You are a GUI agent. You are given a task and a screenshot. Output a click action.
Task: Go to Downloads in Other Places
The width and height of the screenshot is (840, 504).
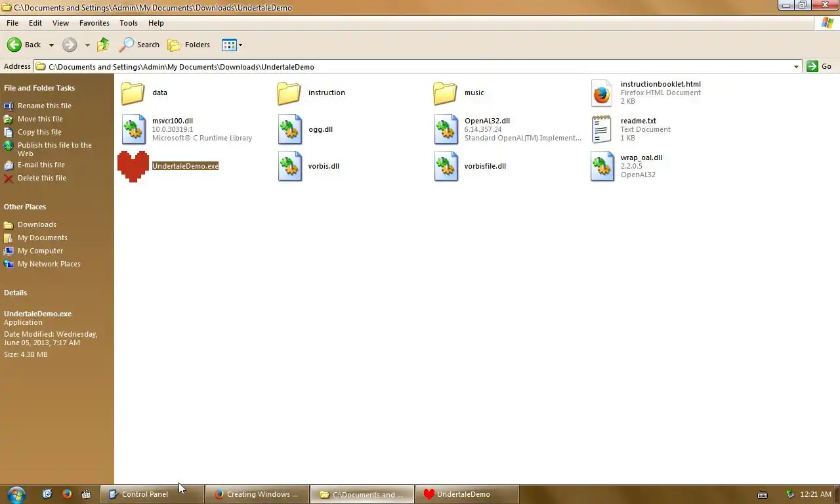pyautogui.click(x=37, y=224)
